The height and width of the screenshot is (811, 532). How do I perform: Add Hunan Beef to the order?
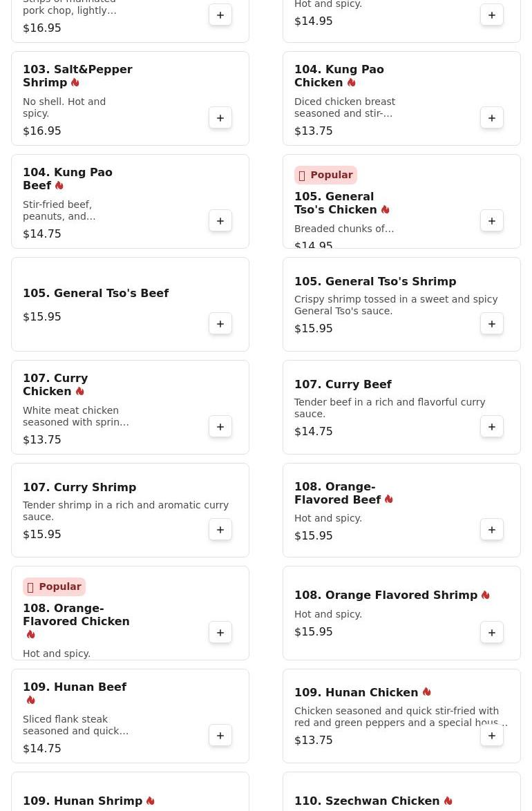coord(220,736)
